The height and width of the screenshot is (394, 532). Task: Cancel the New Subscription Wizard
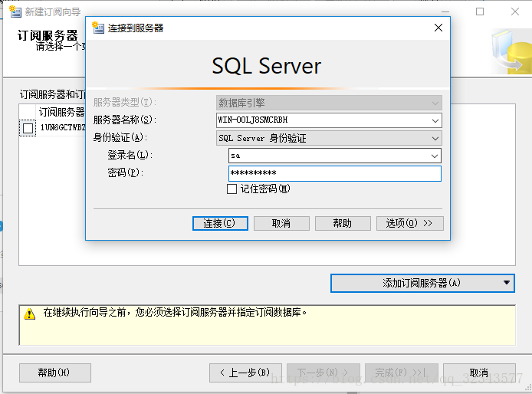tap(479, 373)
